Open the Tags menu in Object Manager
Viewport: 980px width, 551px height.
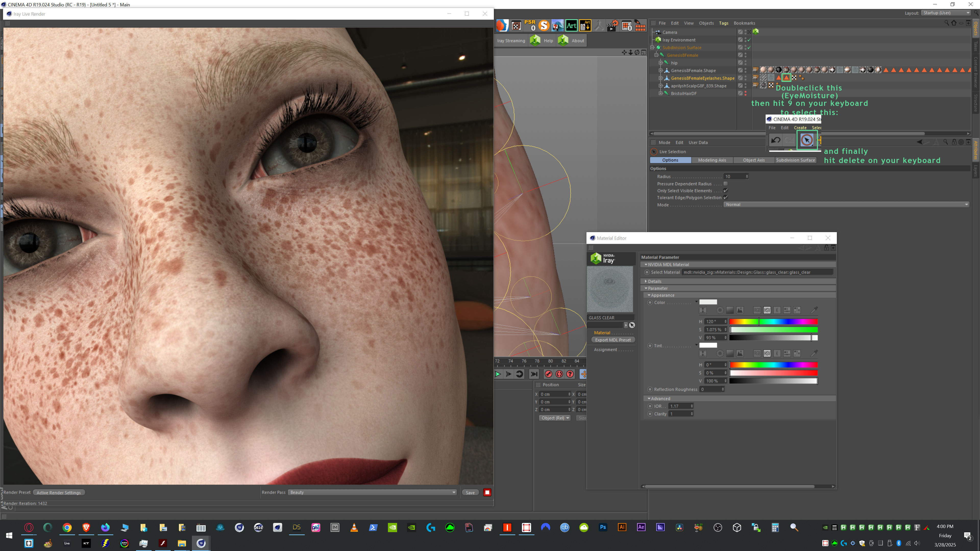(724, 23)
